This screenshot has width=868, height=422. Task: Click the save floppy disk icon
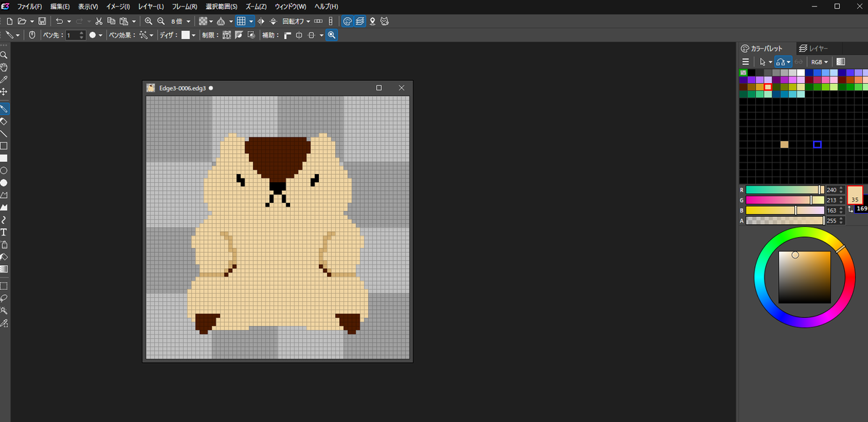42,21
